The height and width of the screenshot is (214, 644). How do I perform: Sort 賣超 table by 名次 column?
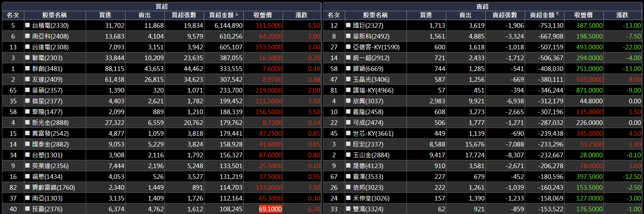click(334, 15)
